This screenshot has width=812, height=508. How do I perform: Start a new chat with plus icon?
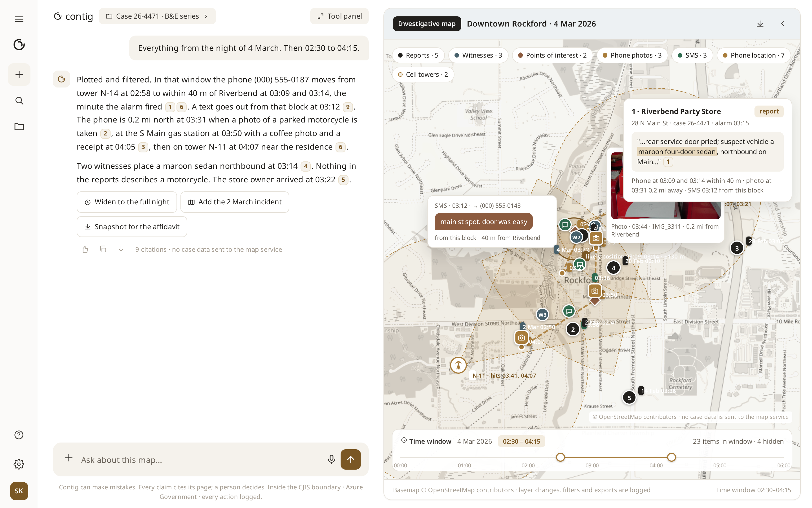pos(19,74)
